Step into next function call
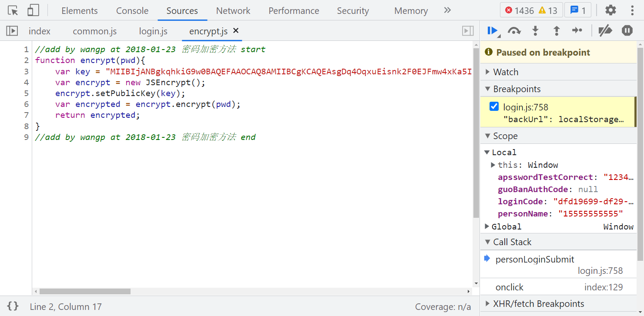644x316 pixels. [x=535, y=30]
